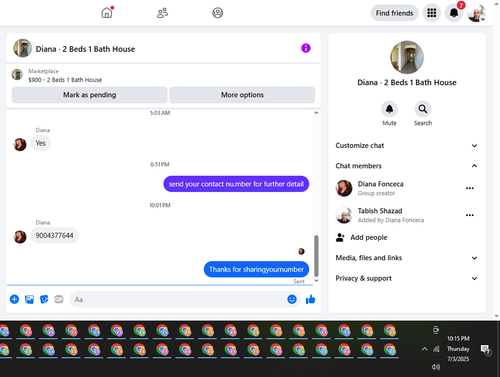Open the taskbar notification center icon

[485, 349]
